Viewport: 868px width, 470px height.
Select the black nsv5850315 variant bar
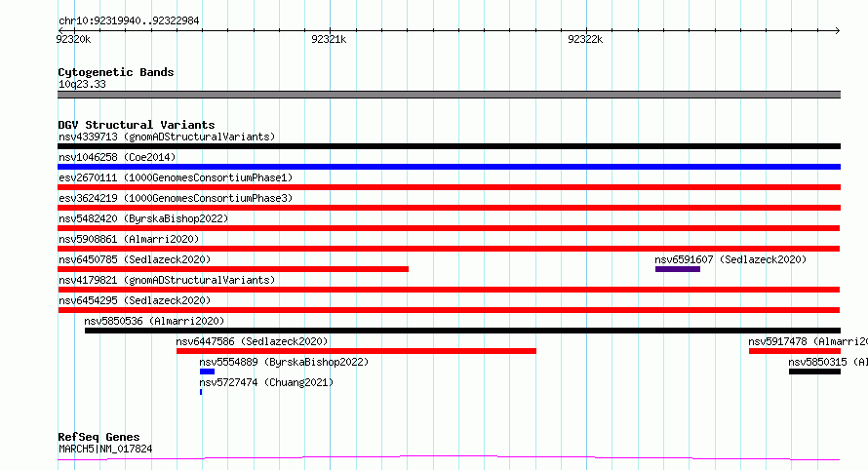[815, 372]
